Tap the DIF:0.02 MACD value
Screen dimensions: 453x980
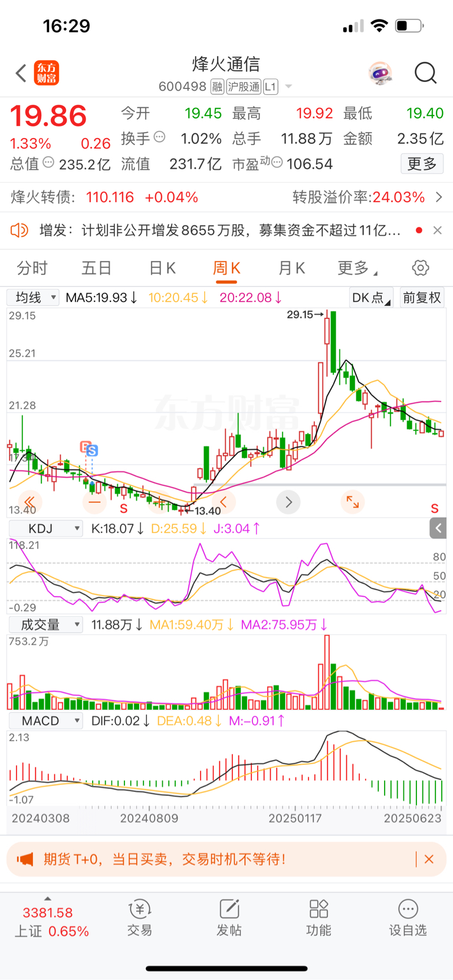(x=121, y=721)
